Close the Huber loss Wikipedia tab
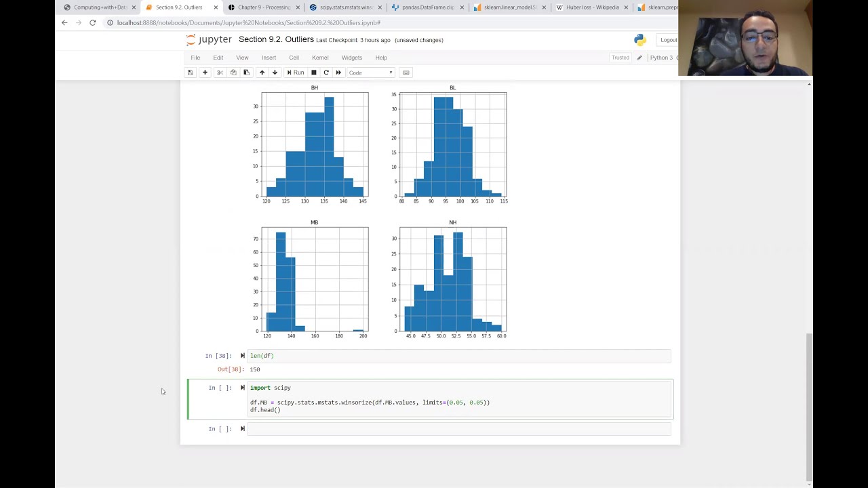 pos(626,7)
